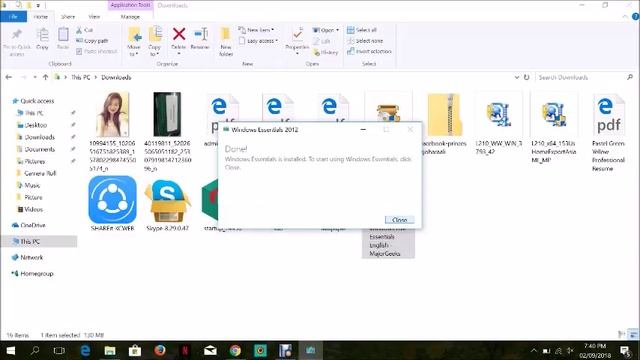Click the Paste ribbon icon

pyautogui.click(x=63, y=39)
